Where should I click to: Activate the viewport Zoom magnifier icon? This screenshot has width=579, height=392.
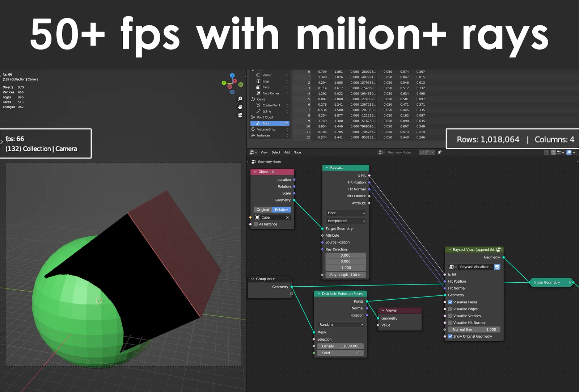tap(240, 98)
